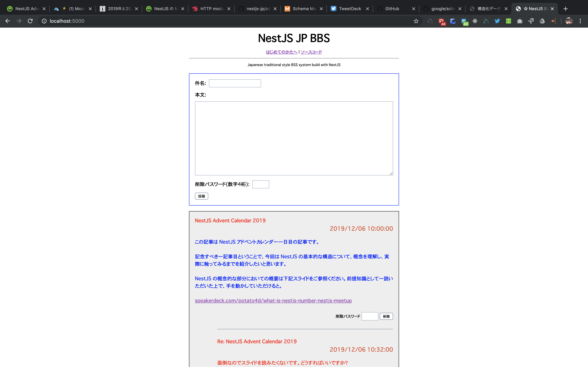The image size is (588, 367).
Task: Click the 投稿 submit button
Action: tap(201, 196)
